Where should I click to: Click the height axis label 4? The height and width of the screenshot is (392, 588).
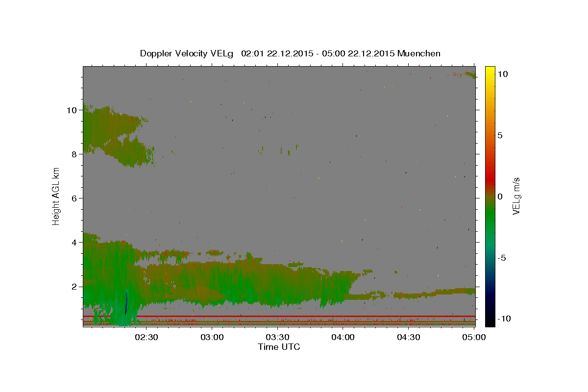click(75, 243)
